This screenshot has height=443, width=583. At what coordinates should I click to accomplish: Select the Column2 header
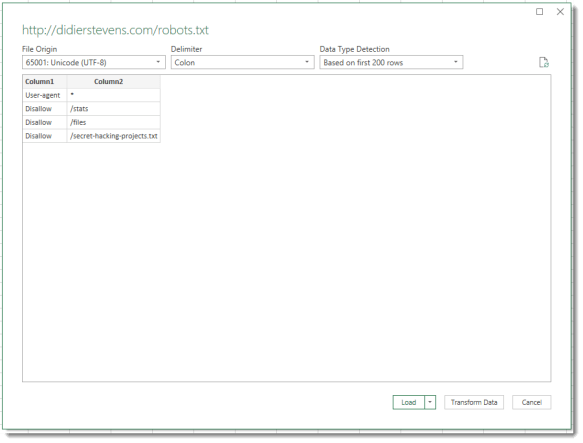click(114, 81)
